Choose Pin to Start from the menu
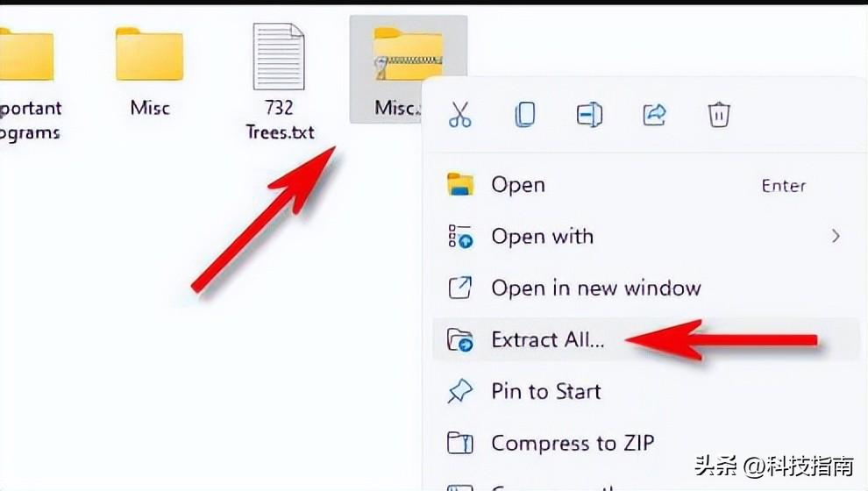The width and height of the screenshot is (868, 491). tap(645, 391)
